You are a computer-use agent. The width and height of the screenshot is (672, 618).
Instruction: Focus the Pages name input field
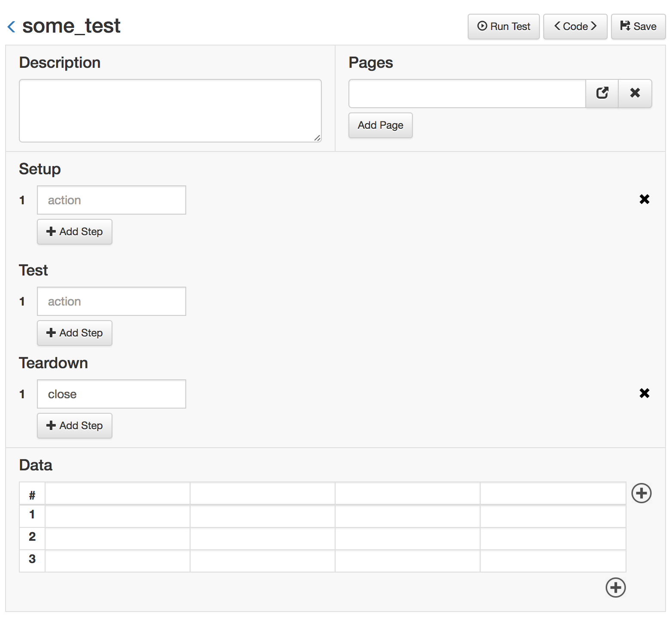467,93
